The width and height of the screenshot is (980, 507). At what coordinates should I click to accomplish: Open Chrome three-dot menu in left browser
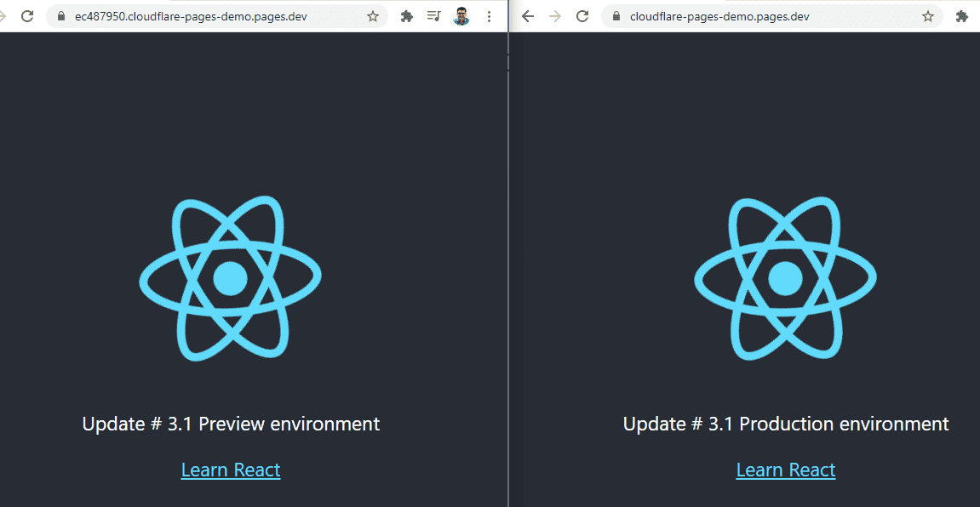pos(489,16)
